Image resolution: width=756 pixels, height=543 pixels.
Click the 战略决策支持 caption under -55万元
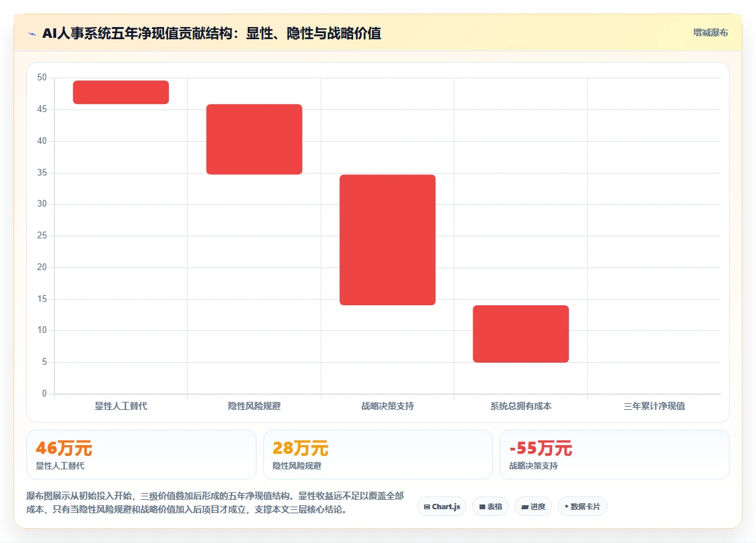[x=534, y=466]
